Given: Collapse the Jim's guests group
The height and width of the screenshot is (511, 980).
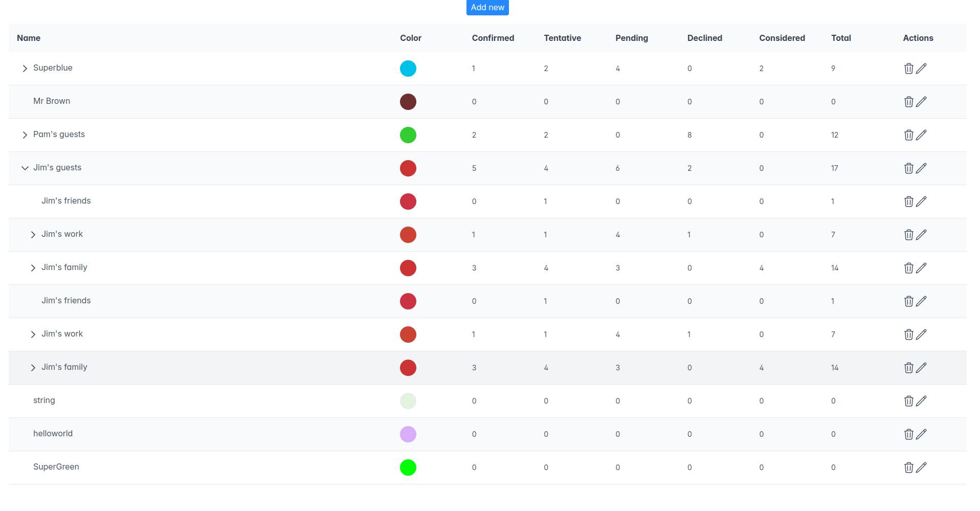Looking at the screenshot, I should pos(25,168).
